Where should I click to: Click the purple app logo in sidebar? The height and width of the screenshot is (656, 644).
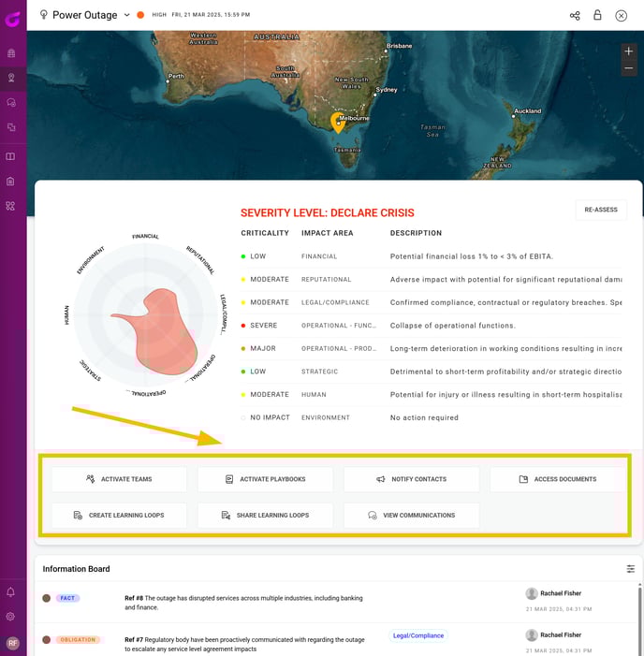pos(12,19)
